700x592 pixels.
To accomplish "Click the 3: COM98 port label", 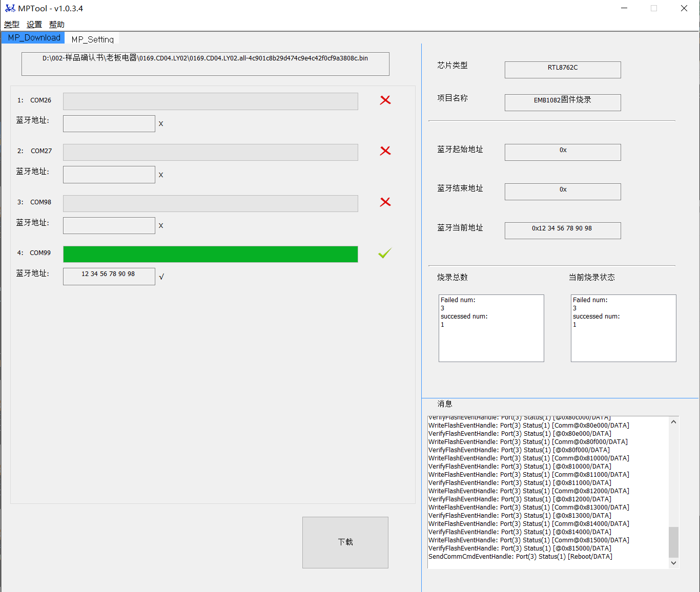I will pyautogui.click(x=34, y=202).
